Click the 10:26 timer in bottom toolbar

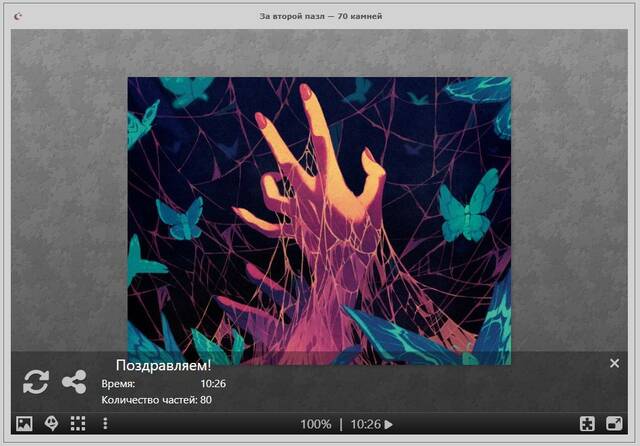(366, 424)
